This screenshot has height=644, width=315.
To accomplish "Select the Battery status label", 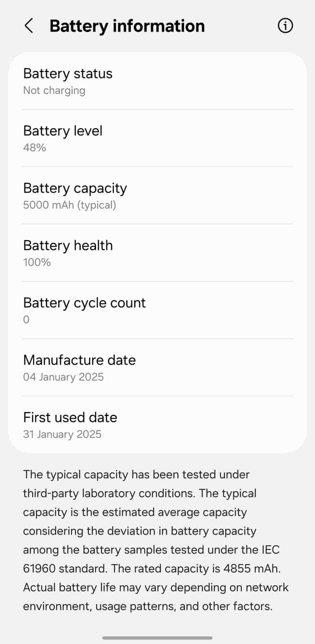I will [68, 74].
